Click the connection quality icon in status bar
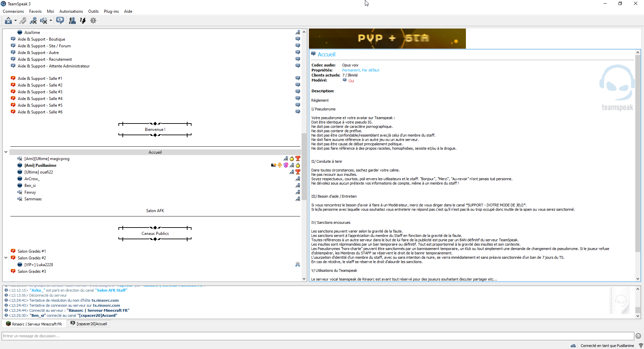 tap(640, 346)
